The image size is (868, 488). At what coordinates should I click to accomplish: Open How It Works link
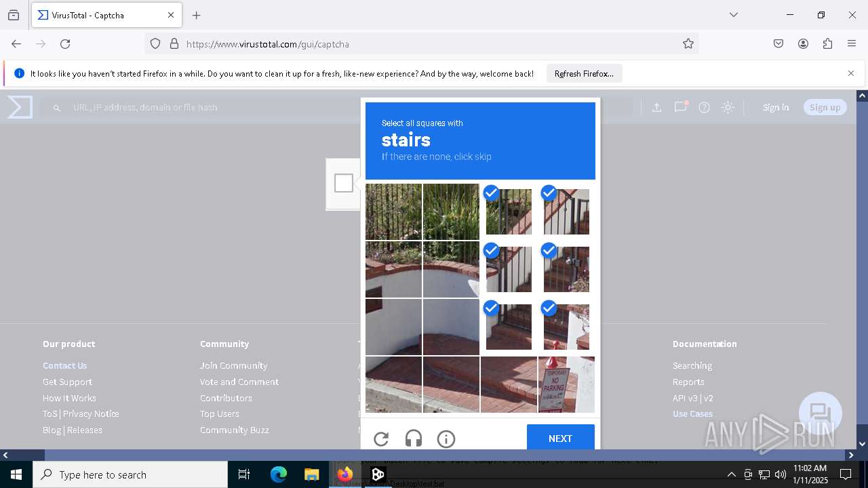pyautogui.click(x=69, y=398)
